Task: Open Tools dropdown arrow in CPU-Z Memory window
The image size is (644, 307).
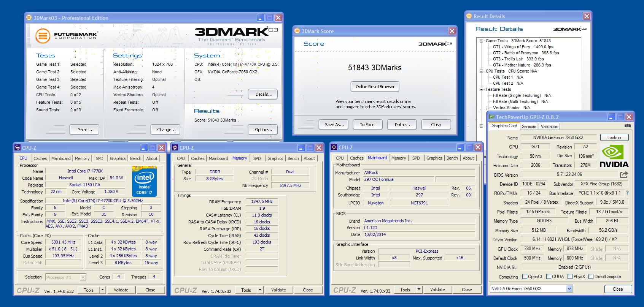Action: point(260,290)
